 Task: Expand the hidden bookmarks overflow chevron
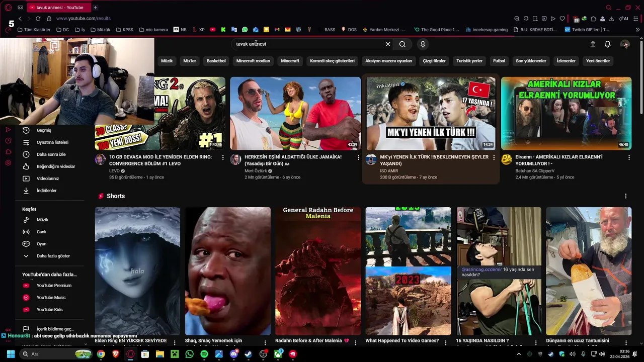[x=637, y=30]
